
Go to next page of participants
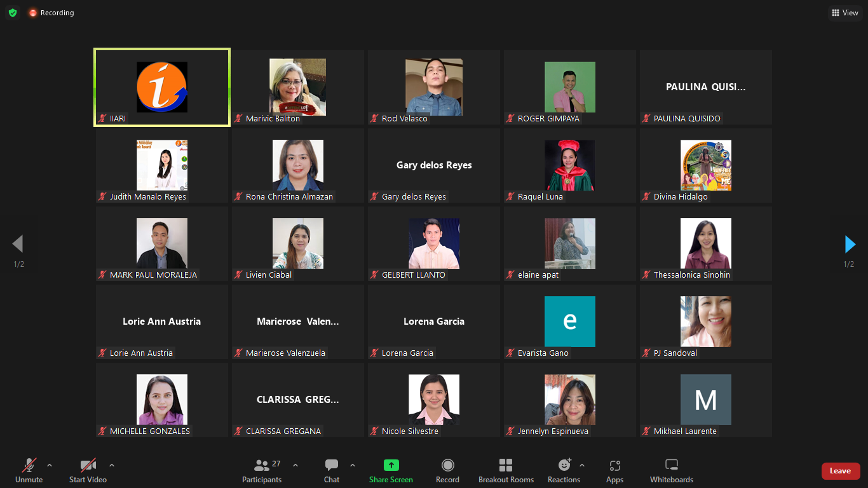pyautogui.click(x=850, y=244)
